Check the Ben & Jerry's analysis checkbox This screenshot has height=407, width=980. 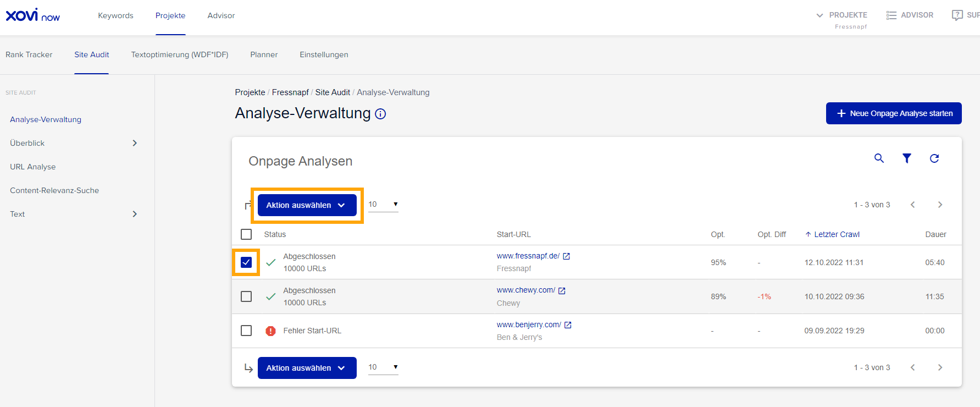[246, 331]
